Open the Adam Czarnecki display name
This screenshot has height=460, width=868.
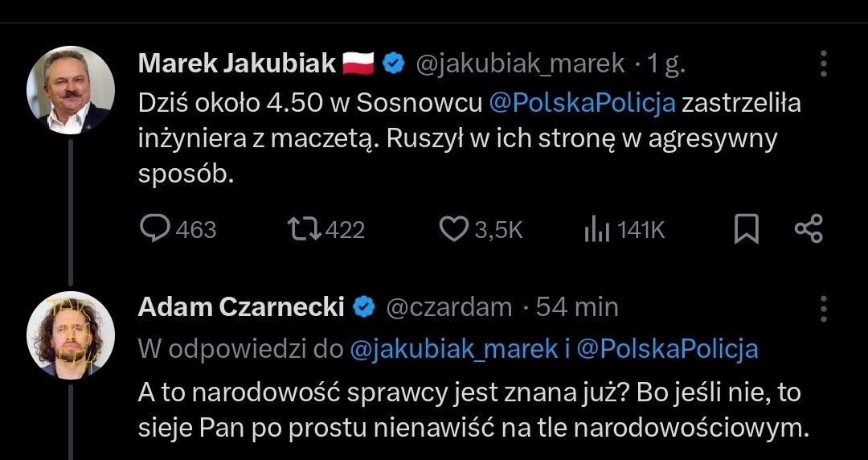click(241, 306)
